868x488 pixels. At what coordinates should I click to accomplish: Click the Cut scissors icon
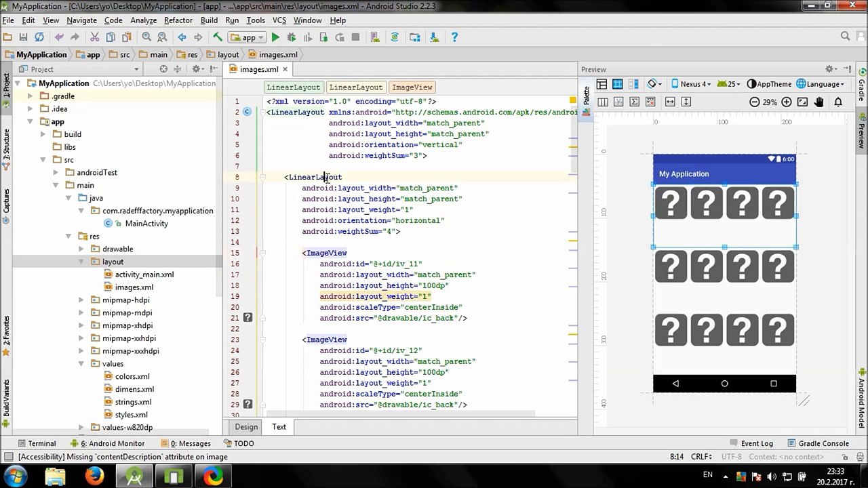[95, 37]
